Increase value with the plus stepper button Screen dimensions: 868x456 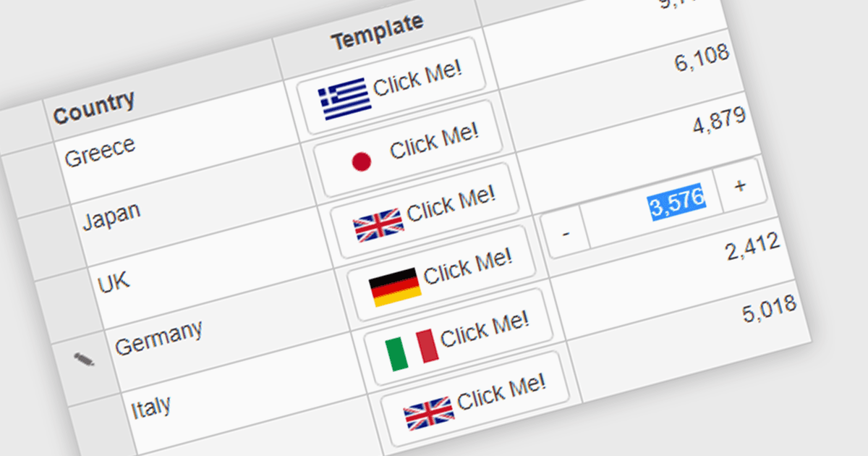coord(740,185)
